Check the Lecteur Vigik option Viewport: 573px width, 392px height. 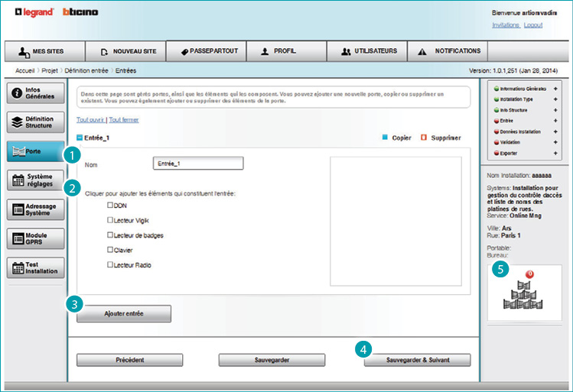tap(110, 220)
